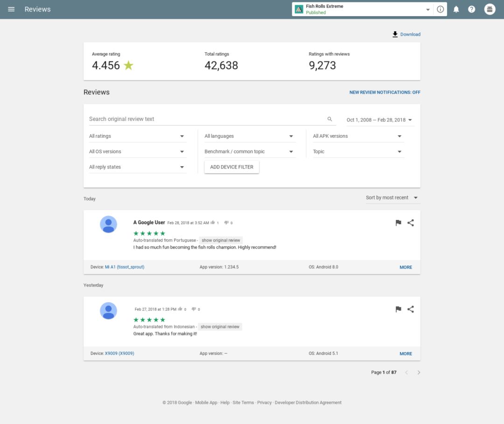Click the app info icon
This screenshot has width=504, height=424.
pos(440,9)
